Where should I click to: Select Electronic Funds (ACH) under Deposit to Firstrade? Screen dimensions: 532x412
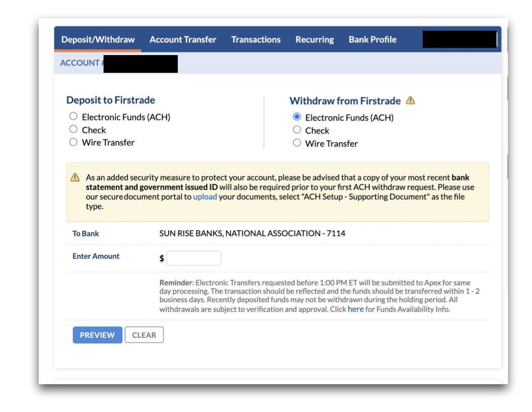73,116
